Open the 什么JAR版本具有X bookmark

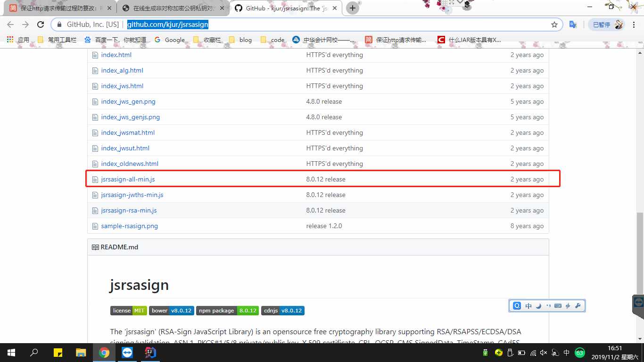pos(470,40)
